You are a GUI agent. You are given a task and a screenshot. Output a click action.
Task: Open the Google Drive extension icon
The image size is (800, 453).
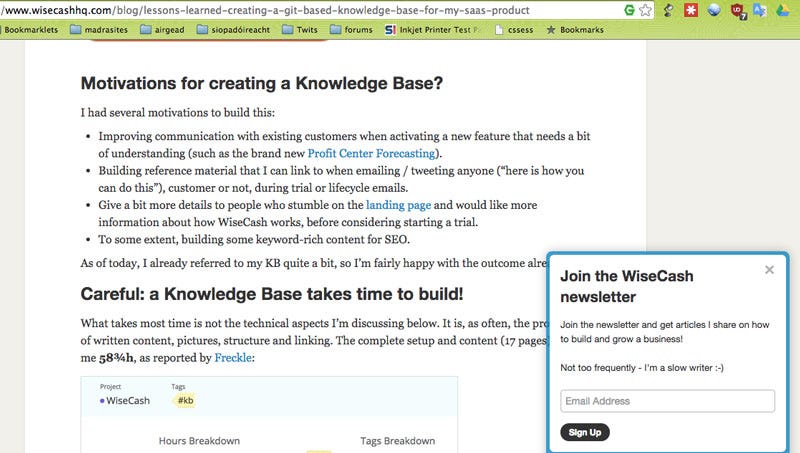[x=783, y=10]
